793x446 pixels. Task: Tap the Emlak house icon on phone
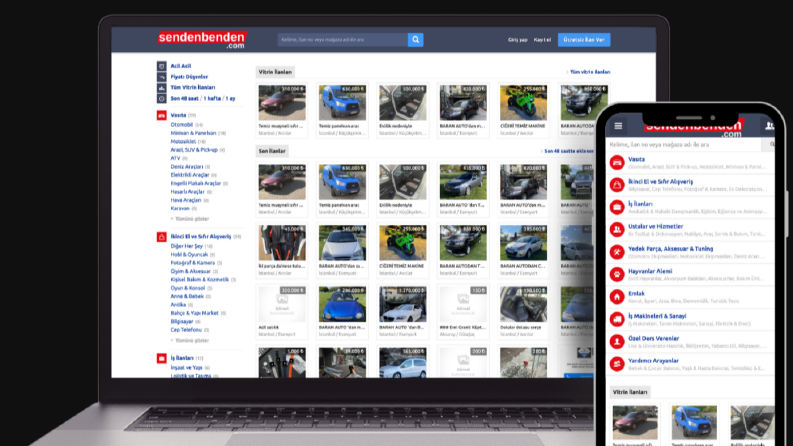[x=617, y=297]
